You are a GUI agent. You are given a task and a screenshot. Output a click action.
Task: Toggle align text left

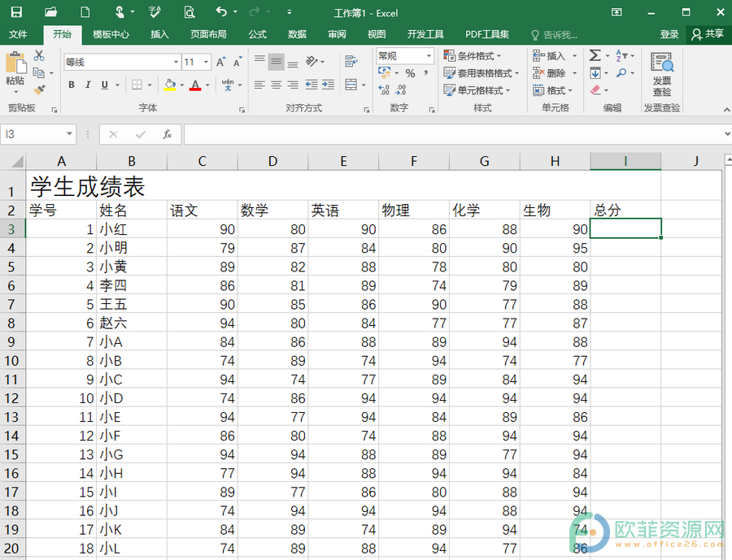click(x=259, y=85)
